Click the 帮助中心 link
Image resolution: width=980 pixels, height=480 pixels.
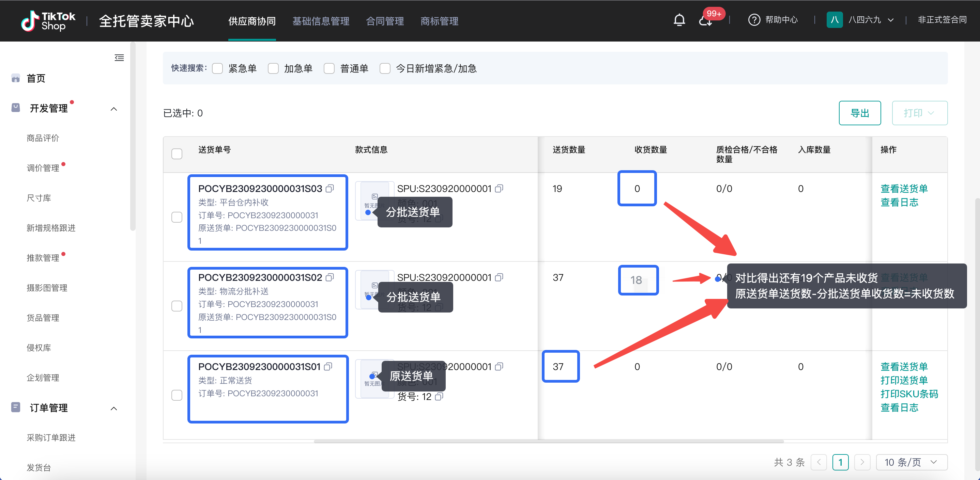click(x=781, y=20)
